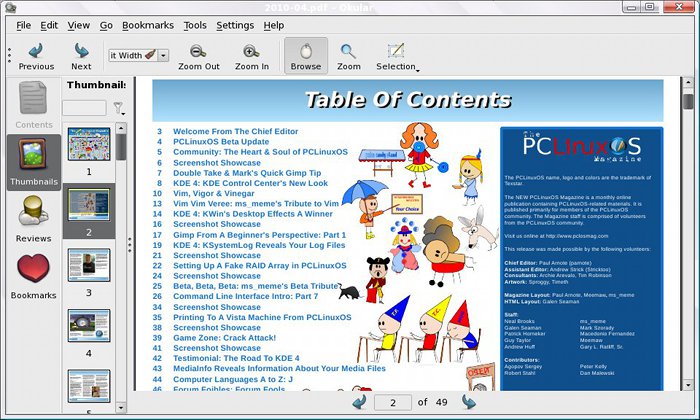Open 'Command Line Interface Intro: Part 7' link

pyautogui.click(x=246, y=296)
